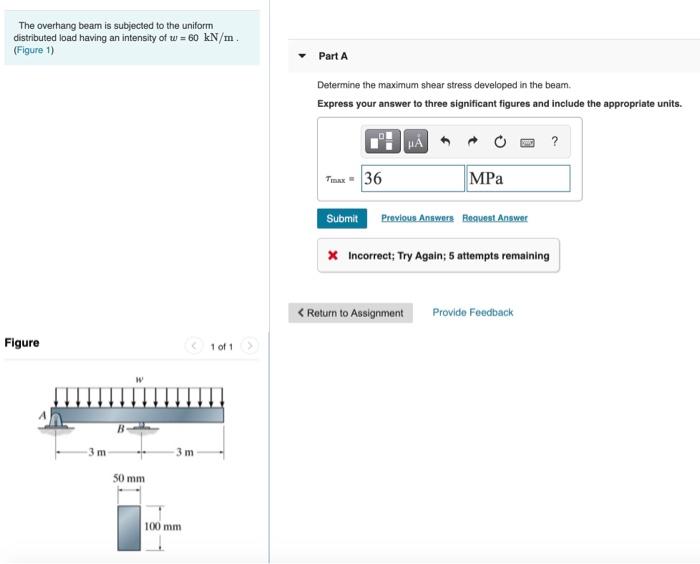Click the Figure heading label

point(22,343)
